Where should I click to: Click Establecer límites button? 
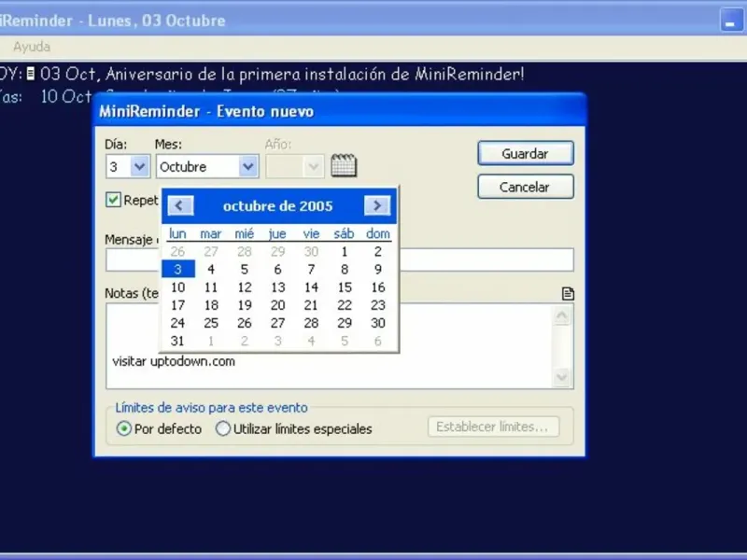click(493, 427)
